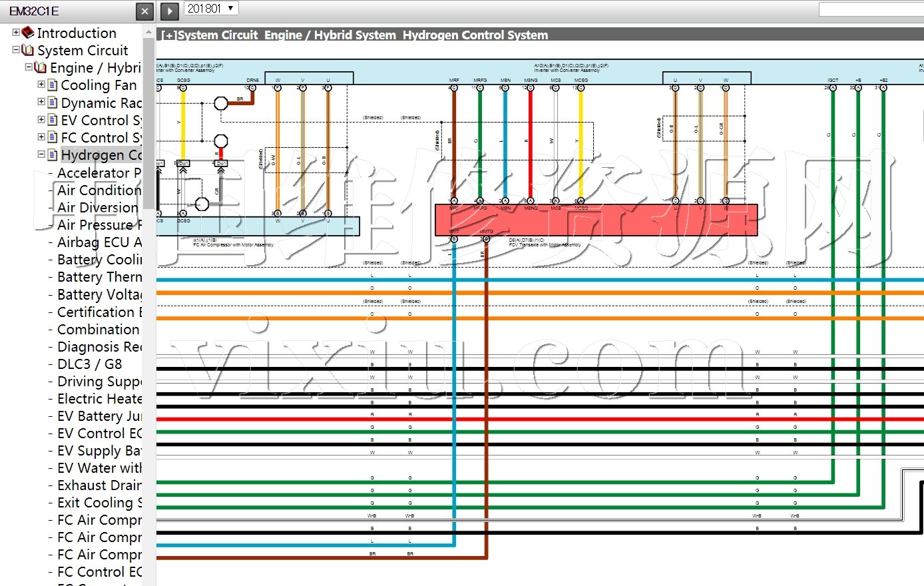Click the open book icon beside Engine / Hybrid
The height and width of the screenshot is (586, 924).
(x=41, y=67)
